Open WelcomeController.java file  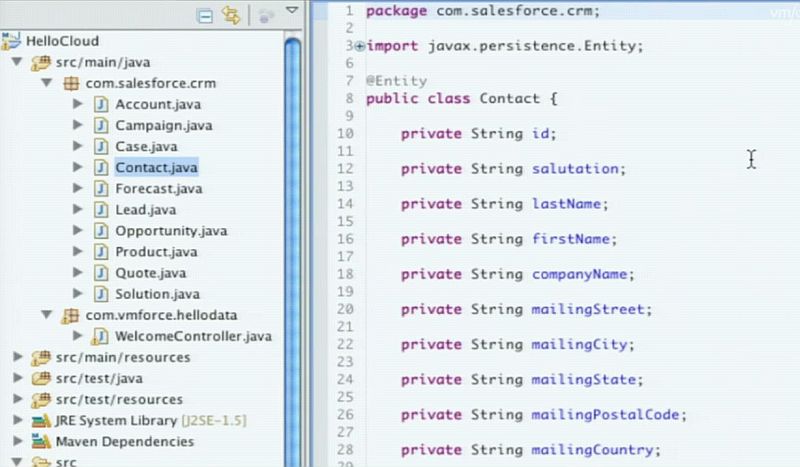(193, 336)
